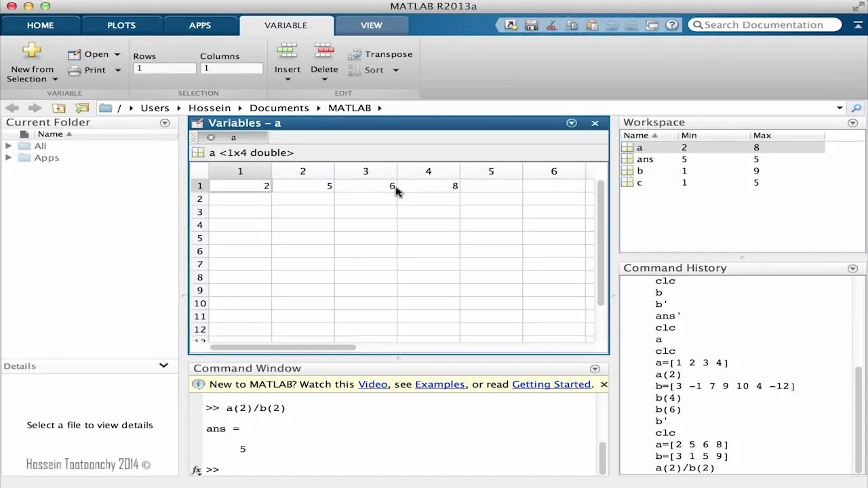Screen dimensions: 868x488
Task: Switch to the VARIABLE tab
Action: [286, 25]
